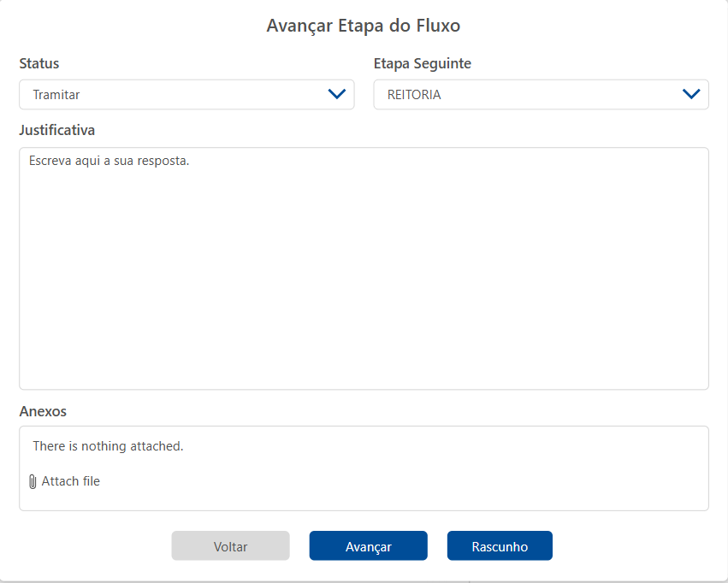Click empty middle of Status combo box
The height and width of the screenshot is (583, 728).
pyautogui.click(x=197, y=95)
